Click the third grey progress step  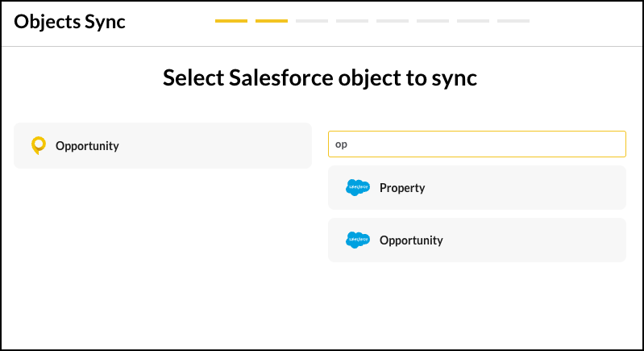[312, 21]
